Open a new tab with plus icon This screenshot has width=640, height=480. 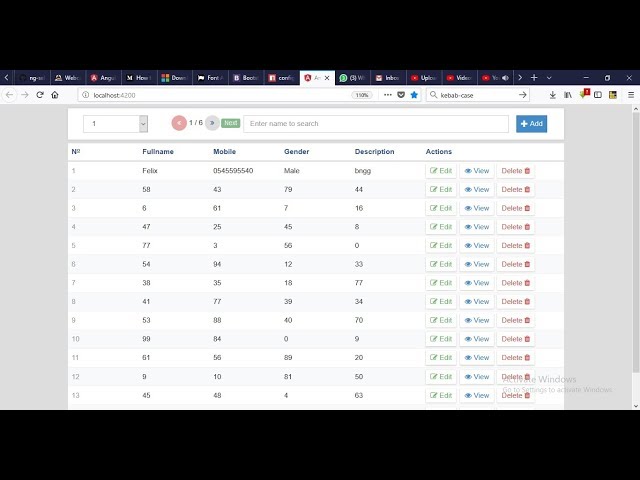click(534, 78)
